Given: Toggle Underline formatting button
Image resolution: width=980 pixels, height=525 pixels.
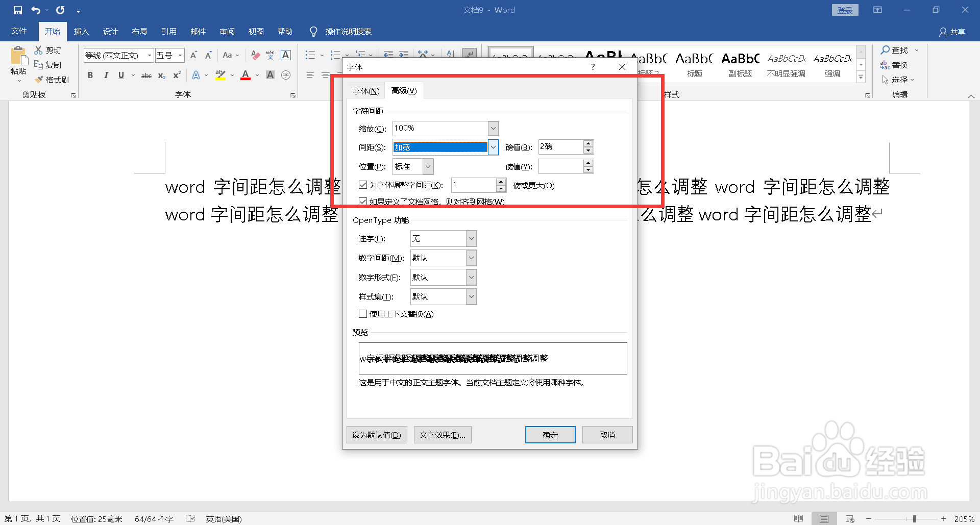Looking at the screenshot, I should [x=121, y=75].
